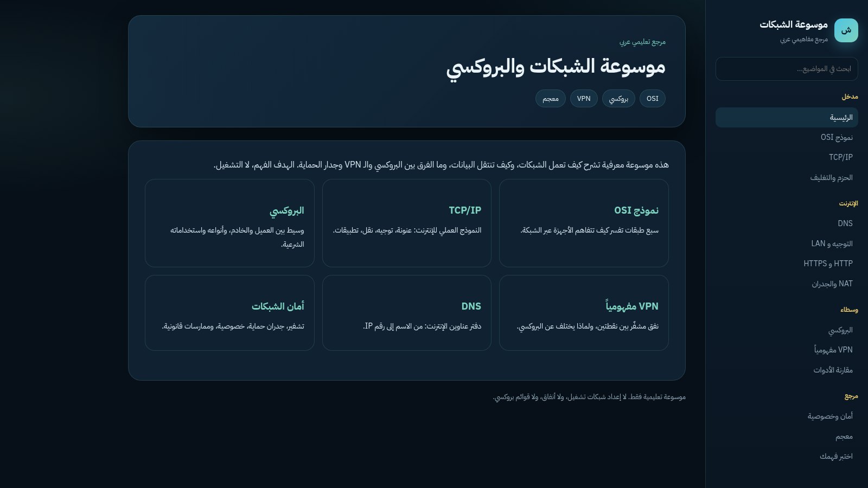Image resolution: width=868 pixels, height=488 pixels.
Task: Select HTTP و HTTPS in the sidebar
Action: pos(787,264)
